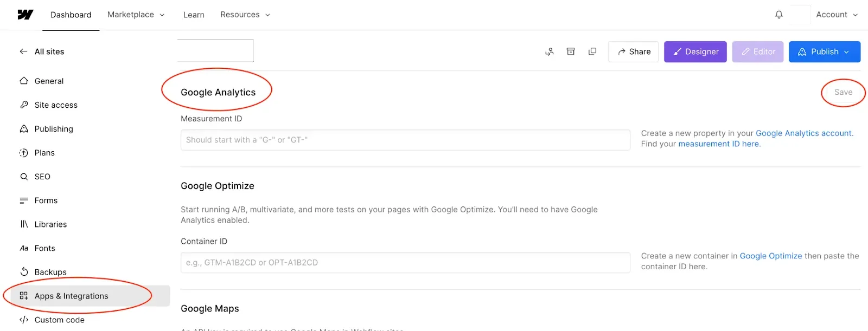868x331 pixels.
Task: Open the Backups label in sidebar
Action: [x=50, y=272]
